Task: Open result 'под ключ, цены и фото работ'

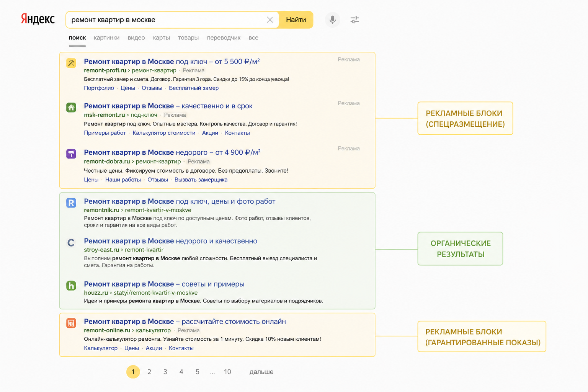Action: tap(180, 201)
